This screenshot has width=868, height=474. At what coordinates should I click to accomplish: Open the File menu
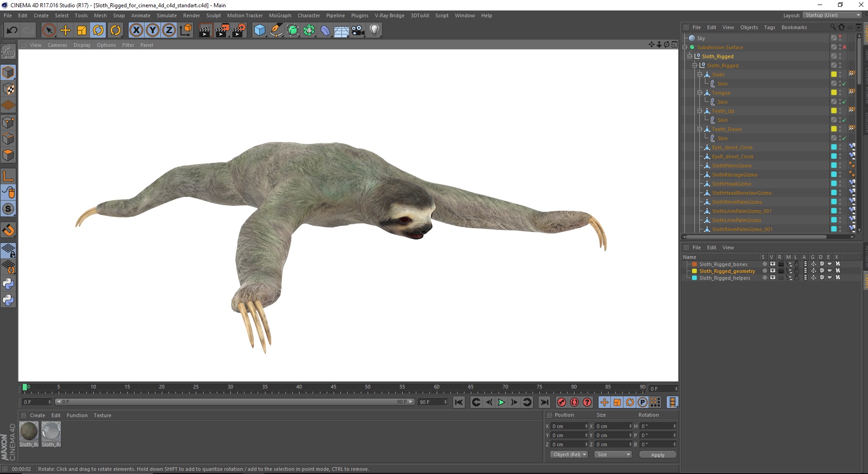coord(8,15)
